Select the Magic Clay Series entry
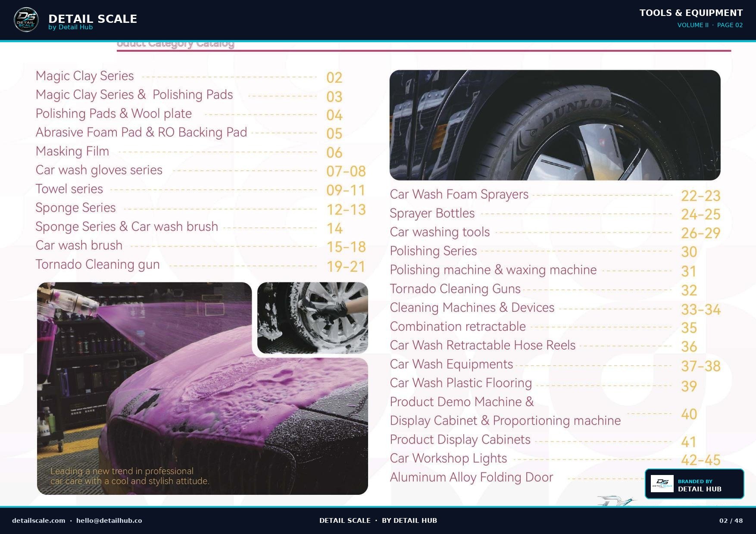756x534 pixels. tap(85, 76)
